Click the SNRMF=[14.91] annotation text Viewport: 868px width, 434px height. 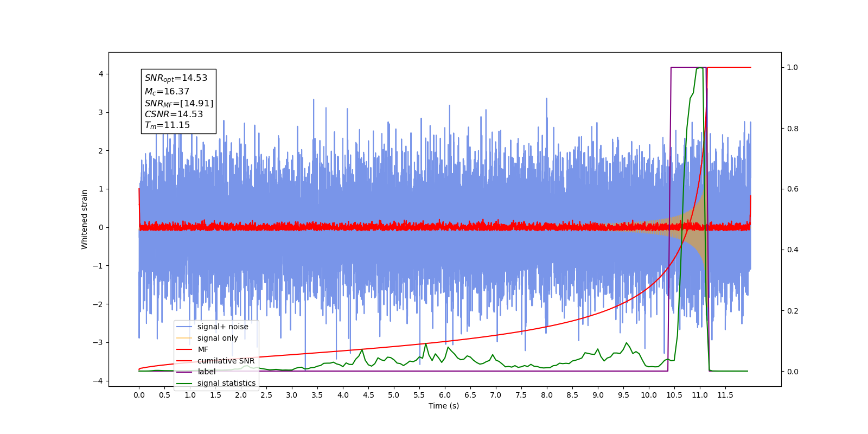point(179,103)
